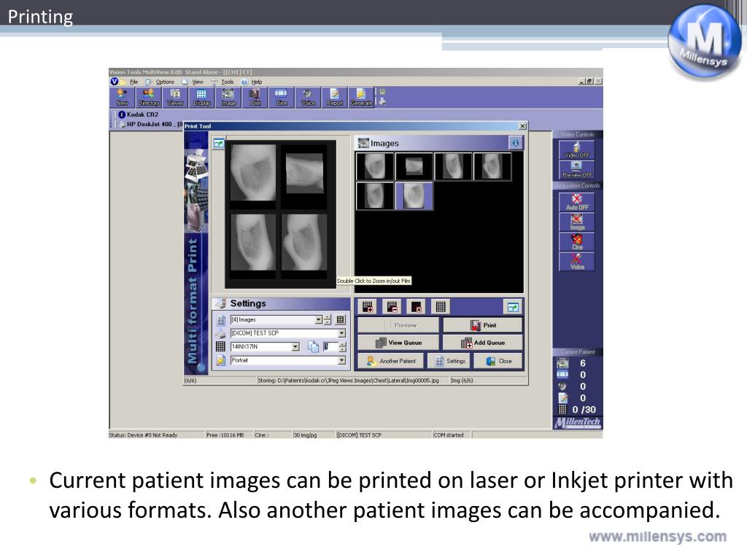Click the expand icon beside film preview
This screenshot has height=560, width=747.
[x=219, y=143]
